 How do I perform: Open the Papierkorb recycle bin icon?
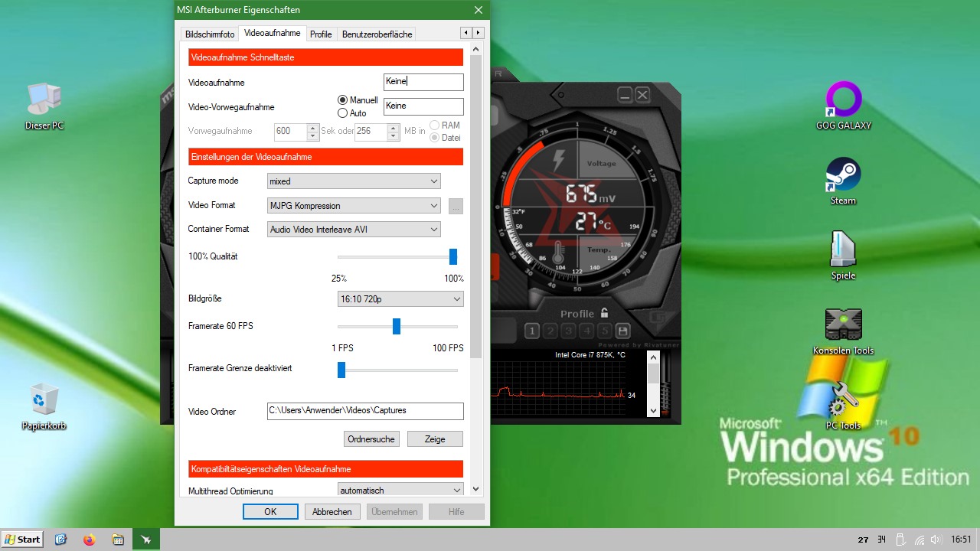click(44, 406)
